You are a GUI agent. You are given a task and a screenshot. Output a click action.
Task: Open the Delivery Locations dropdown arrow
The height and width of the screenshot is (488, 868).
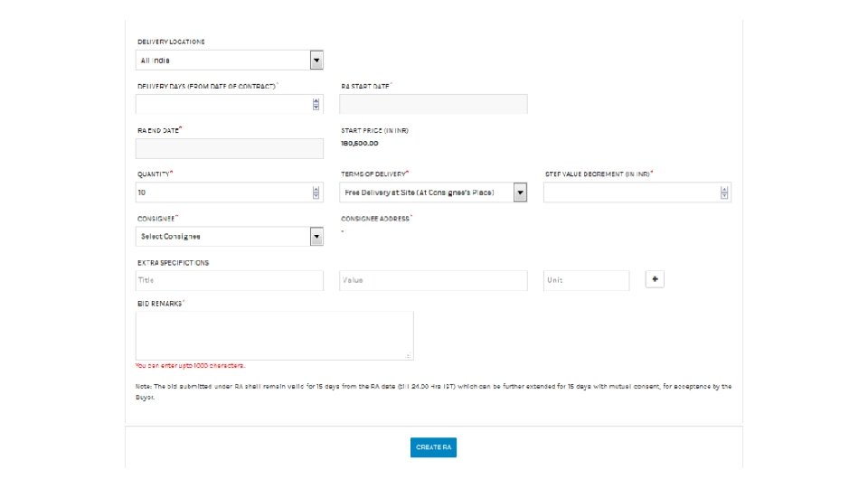tap(316, 61)
